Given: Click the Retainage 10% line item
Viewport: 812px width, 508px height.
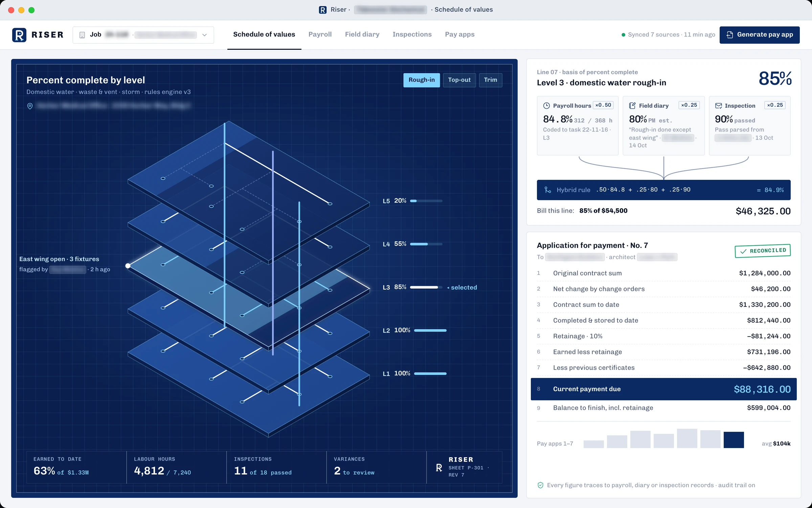Looking at the screenshot, I should click(x=663, y=336).
